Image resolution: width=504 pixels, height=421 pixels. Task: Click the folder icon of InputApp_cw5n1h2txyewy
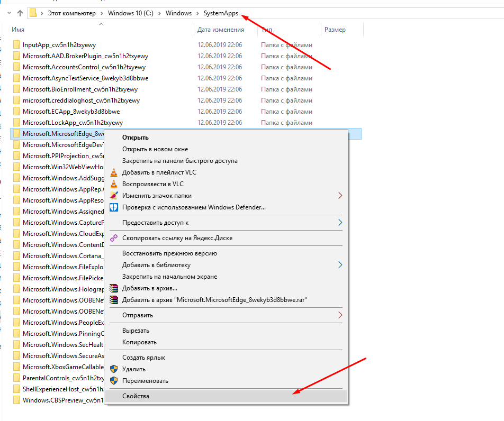17,45
